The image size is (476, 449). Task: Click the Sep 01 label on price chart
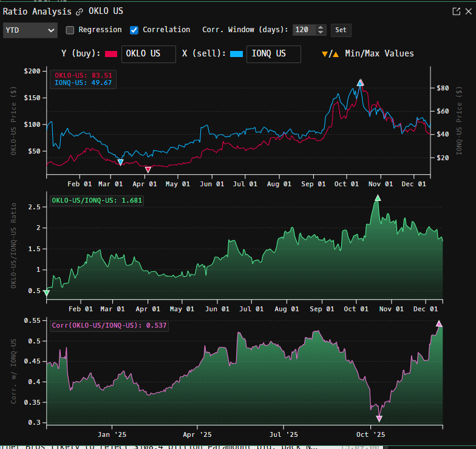click(x=313, y=184)
